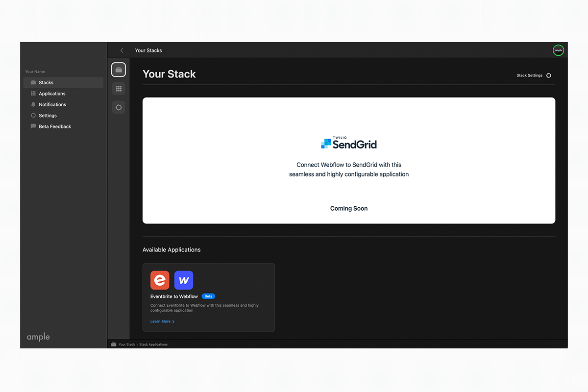Click the ample account avatar
Screen dimensions: 588x392
point(558,50)
